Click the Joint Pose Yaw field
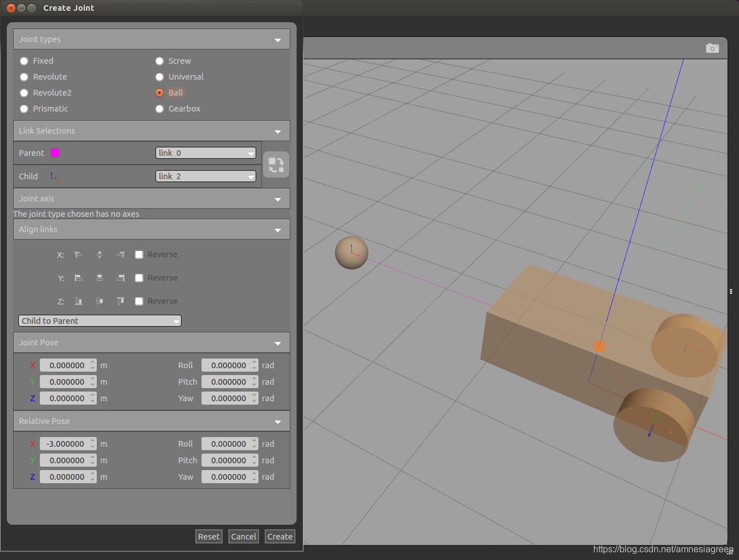The image size is (739, 560). [x=230, y=398]
